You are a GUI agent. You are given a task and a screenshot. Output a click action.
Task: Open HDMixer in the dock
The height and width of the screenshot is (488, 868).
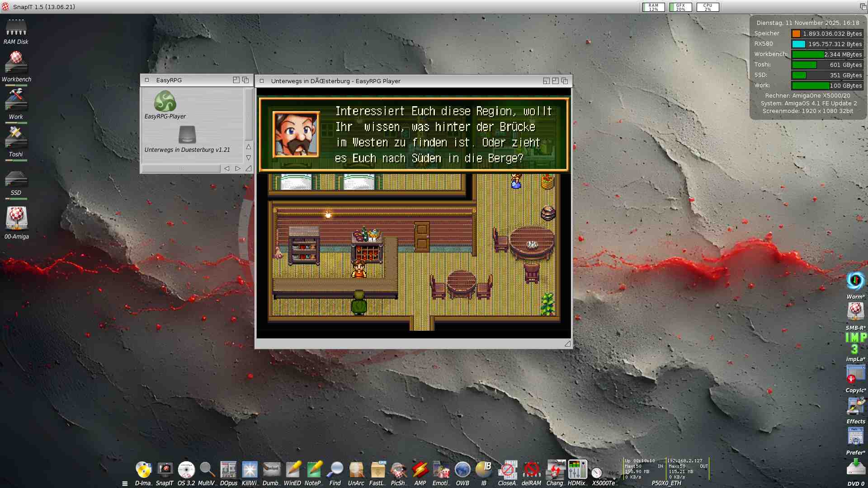pyautogui.click(x=577, y=470)
